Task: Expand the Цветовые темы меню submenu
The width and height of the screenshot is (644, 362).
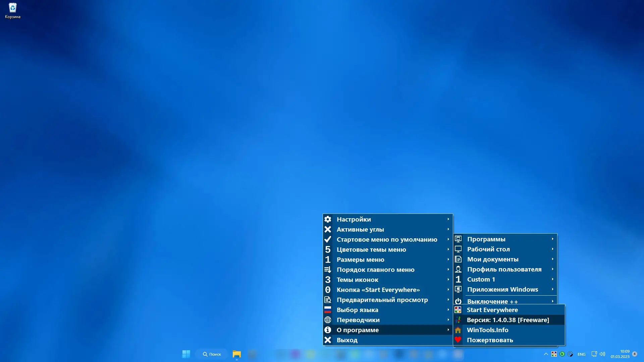Action: [448, 249]
